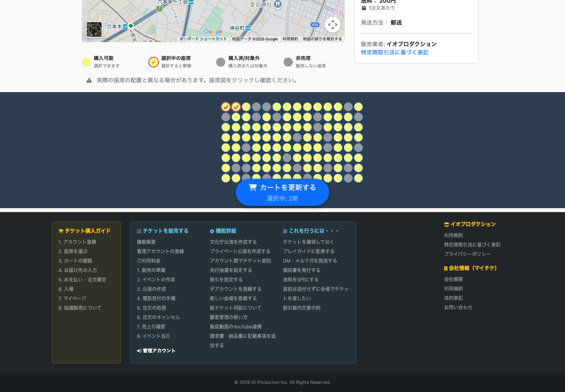565x392 pixels.
Task: Open 顧客管理の使い方 link
Action: click(229, 318)
